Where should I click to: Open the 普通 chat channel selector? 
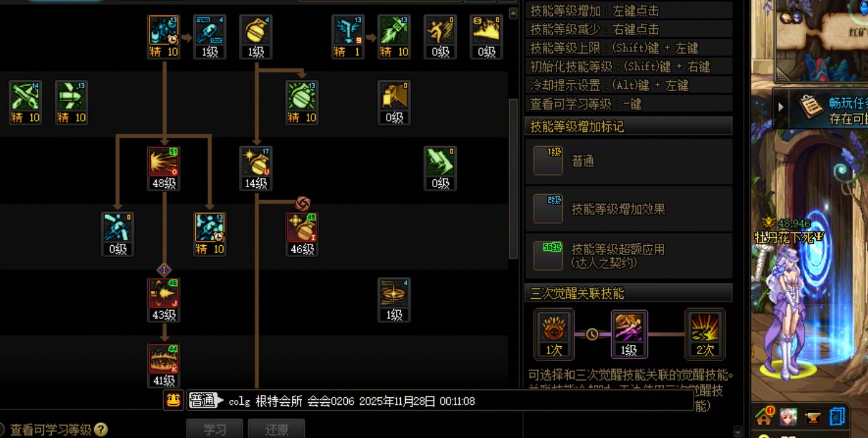coord(205,401)
